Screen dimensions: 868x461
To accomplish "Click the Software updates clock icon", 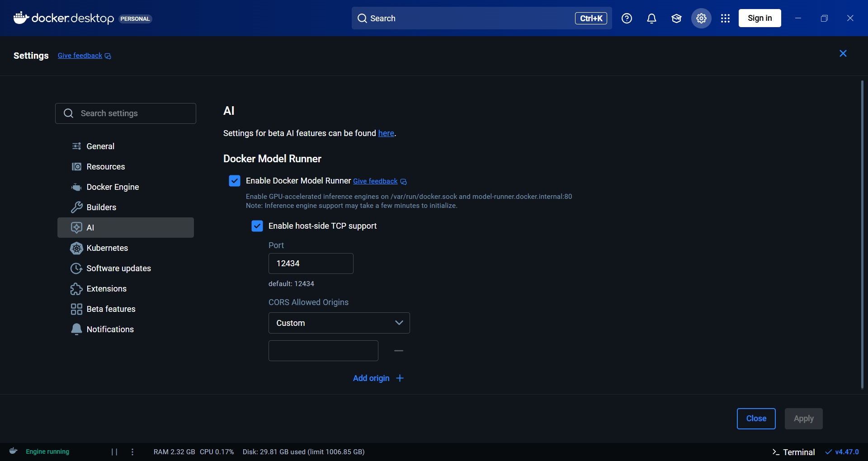I will [x=76, y=268].
